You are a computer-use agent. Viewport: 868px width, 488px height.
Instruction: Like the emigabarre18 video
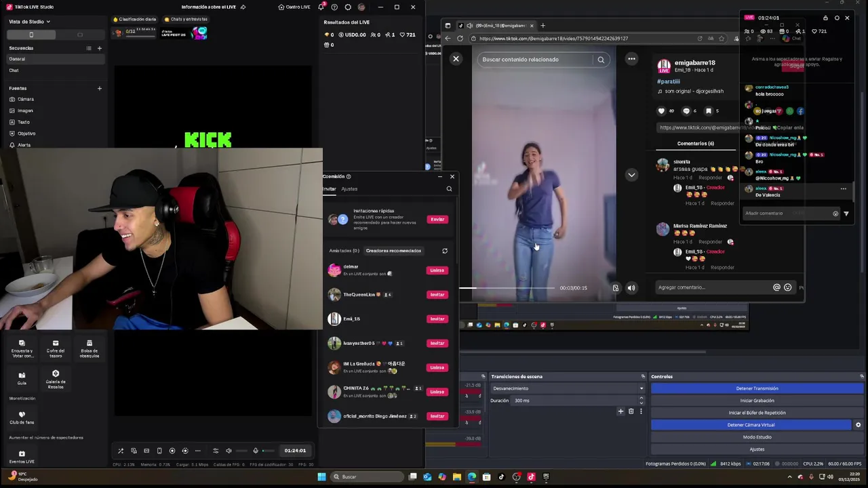(661, 111)
